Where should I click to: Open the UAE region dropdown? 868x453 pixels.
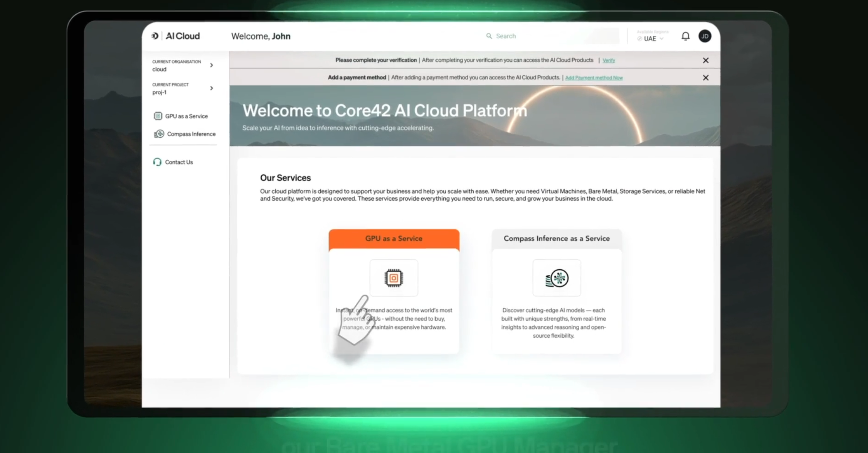651,39
